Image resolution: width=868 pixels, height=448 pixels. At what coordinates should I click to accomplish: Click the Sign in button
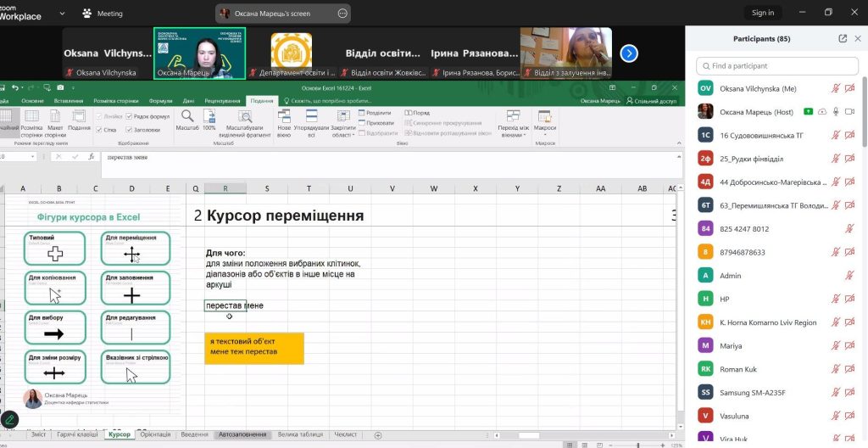(763, 13)
